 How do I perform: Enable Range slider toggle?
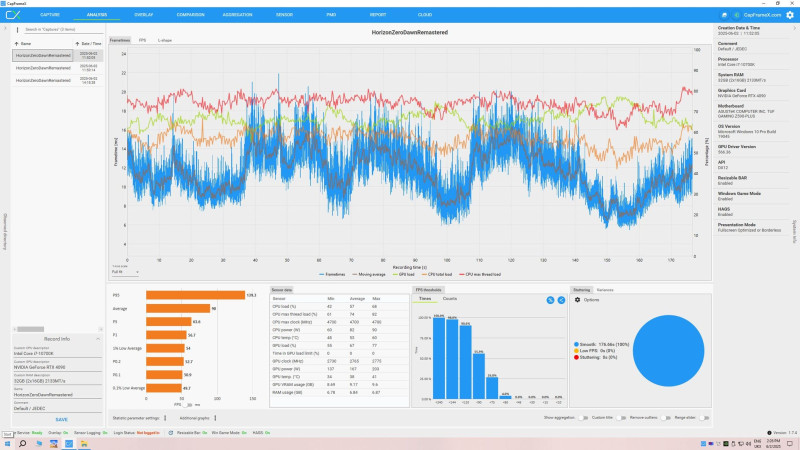[704, 418]
